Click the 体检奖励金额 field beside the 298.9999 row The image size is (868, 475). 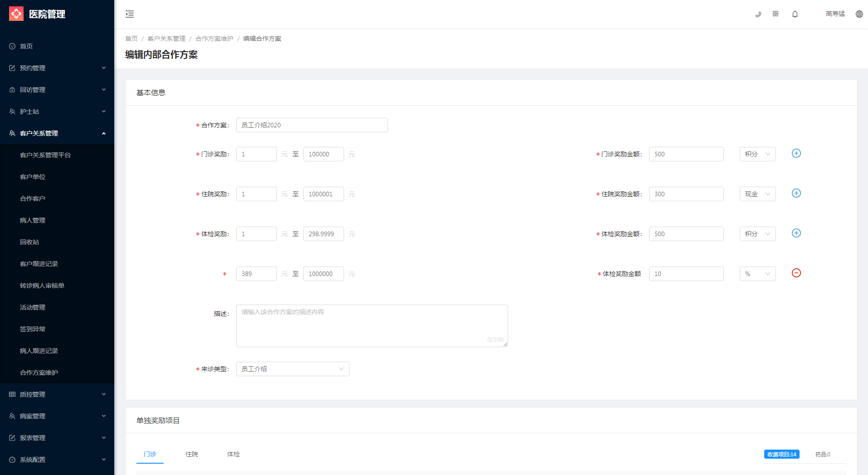(686, 234)
